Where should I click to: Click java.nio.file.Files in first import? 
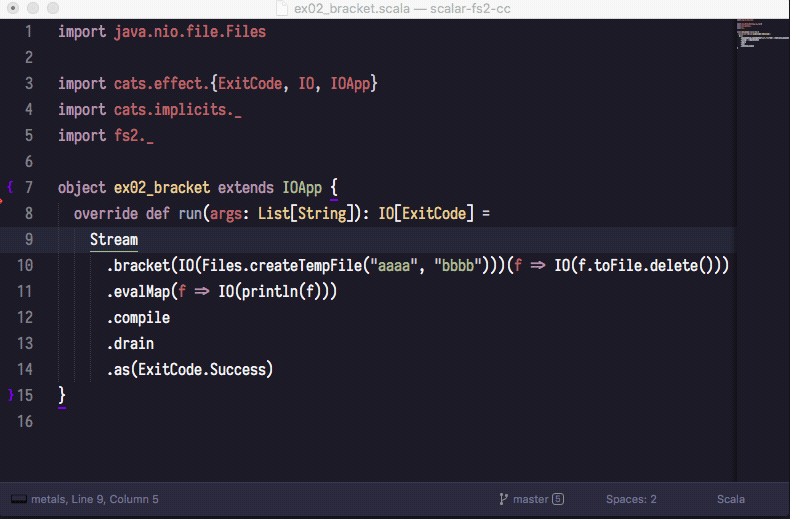[x=190, y=31]
